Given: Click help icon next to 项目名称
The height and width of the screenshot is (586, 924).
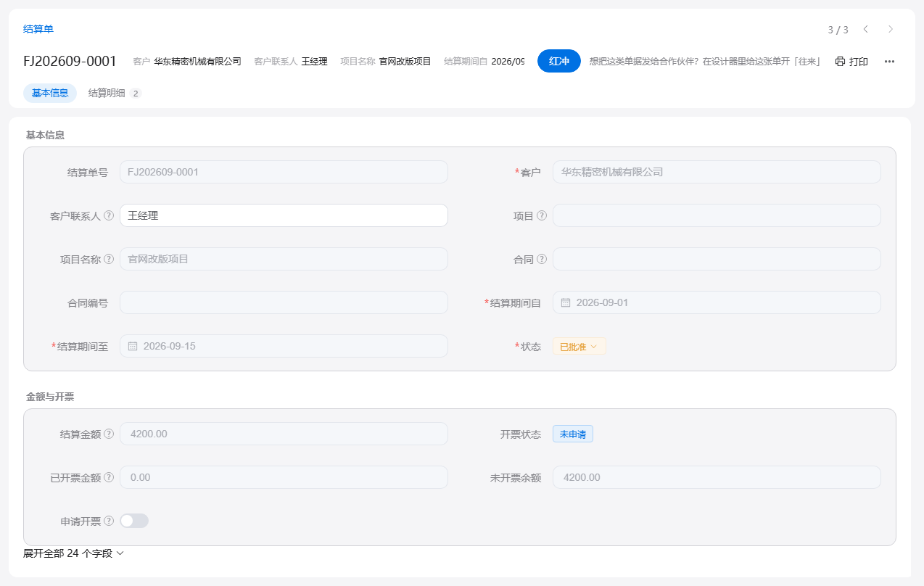Looking at the screenshot, I should click(x=109, y=259).
